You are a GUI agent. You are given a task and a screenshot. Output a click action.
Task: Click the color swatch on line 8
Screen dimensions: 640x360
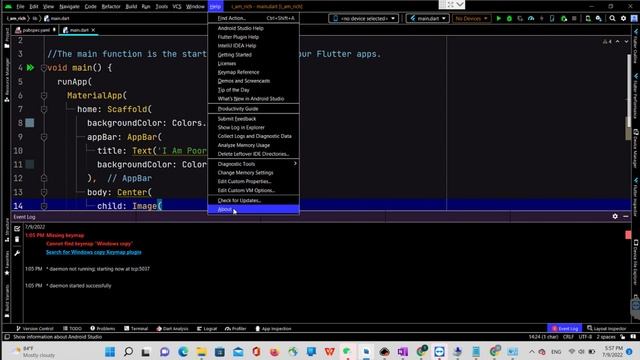coord(30,123)
